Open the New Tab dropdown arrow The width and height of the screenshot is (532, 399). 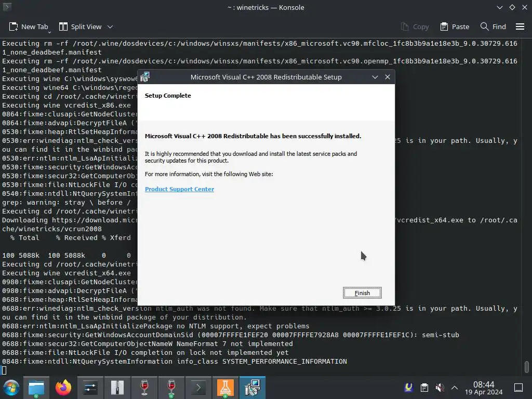[x=49, y=32]
